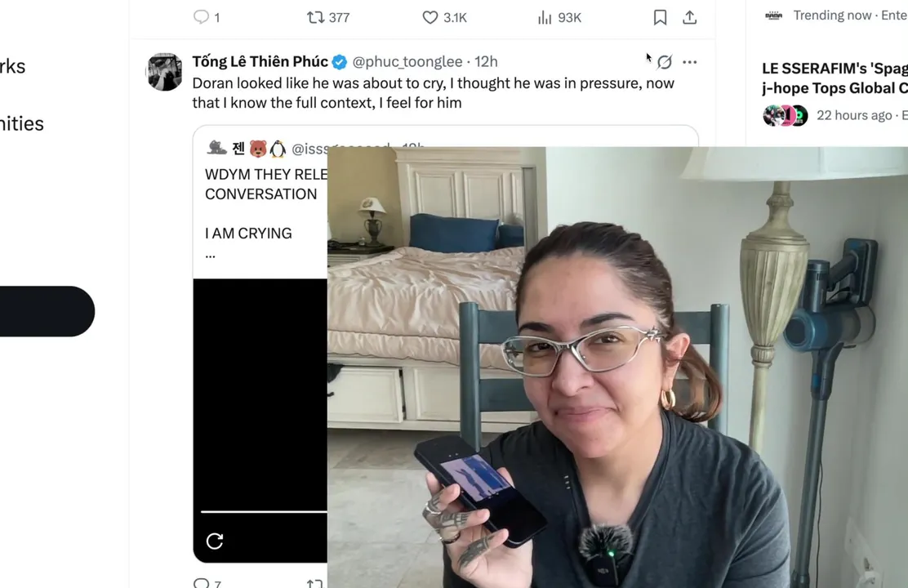Click the black Post button in the sidebar
This screenshot has height=588, width=908.
coord(47,311)
